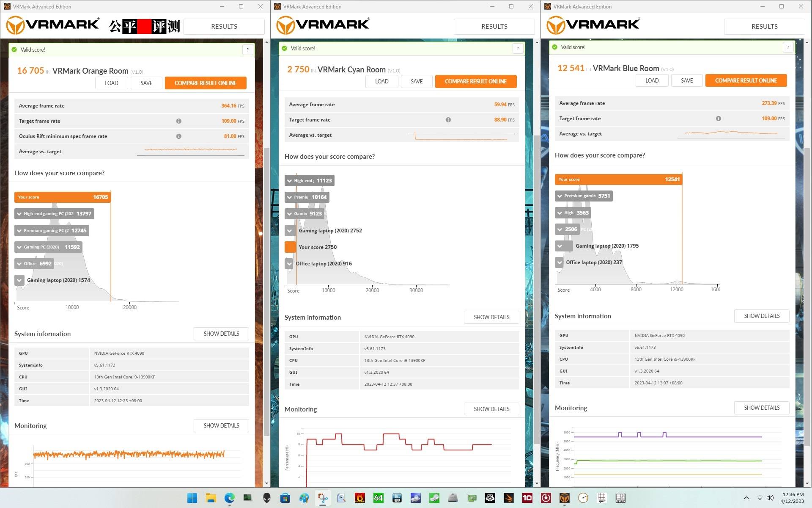Expand High-end gaming PC 13797 entry
812x508 pixels.
coord(19,214)
